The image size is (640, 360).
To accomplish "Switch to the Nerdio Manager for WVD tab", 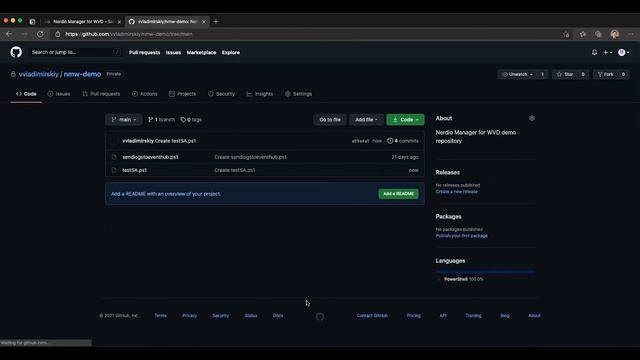I will tap(83, 22).
